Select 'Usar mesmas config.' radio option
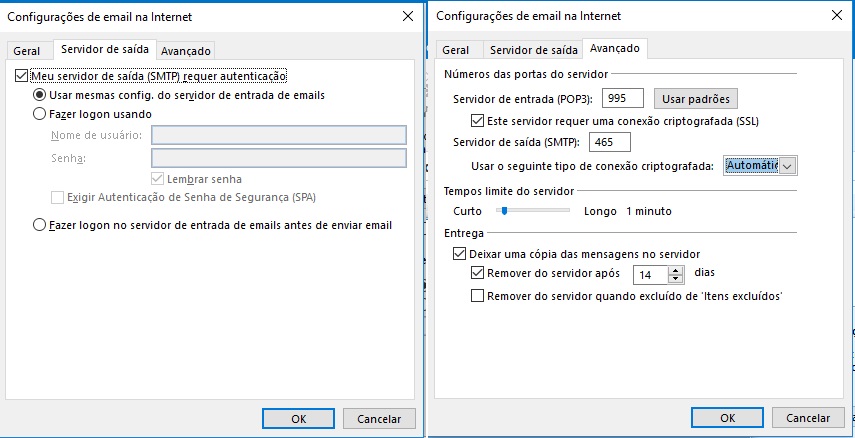This screenshot has height=438, width=855. (40, 95)
